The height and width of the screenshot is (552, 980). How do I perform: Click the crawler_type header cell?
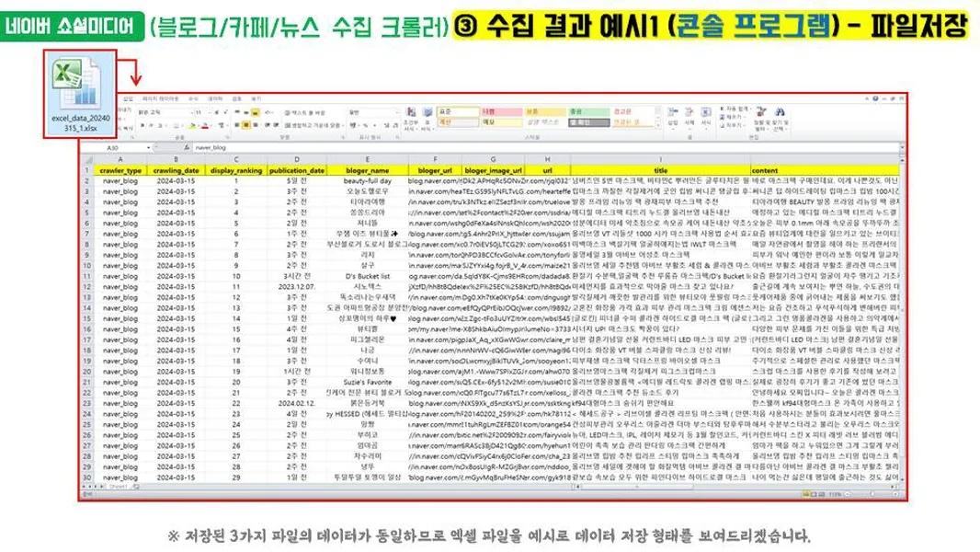pyautogui.click(x=120, y=170)
